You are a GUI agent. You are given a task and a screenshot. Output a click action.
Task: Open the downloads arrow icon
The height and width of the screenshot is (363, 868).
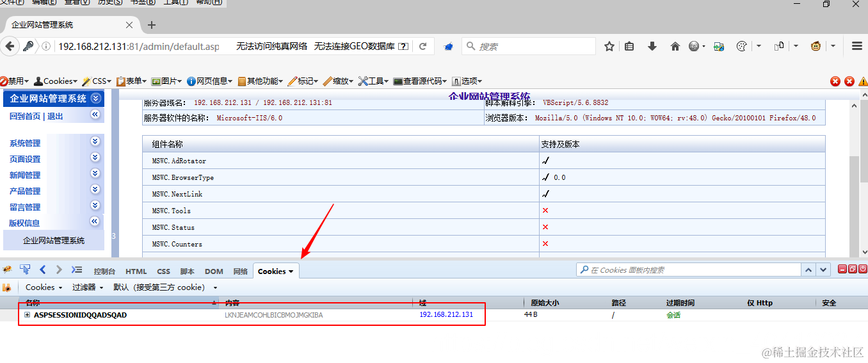(652, 46)
